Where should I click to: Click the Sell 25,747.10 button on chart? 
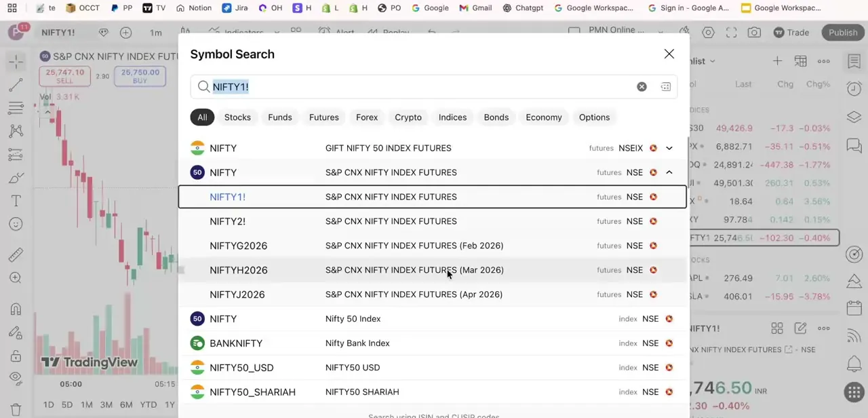tap(64, 76)
